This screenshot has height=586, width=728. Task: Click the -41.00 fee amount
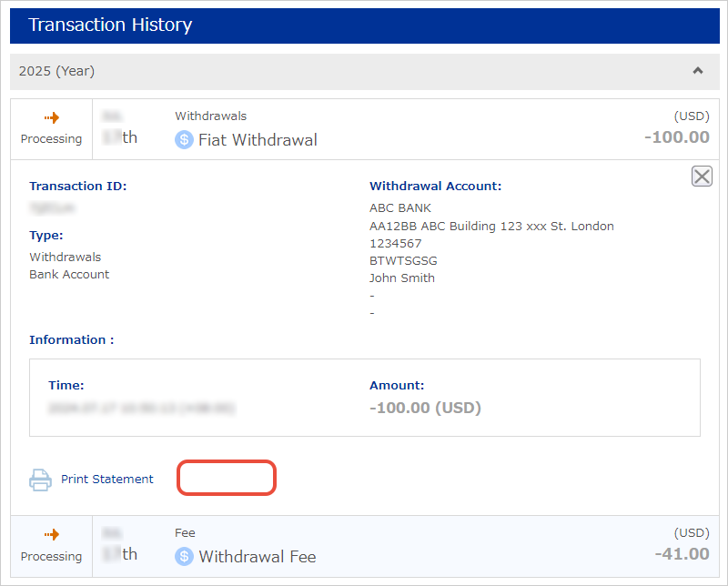[682, 554]
